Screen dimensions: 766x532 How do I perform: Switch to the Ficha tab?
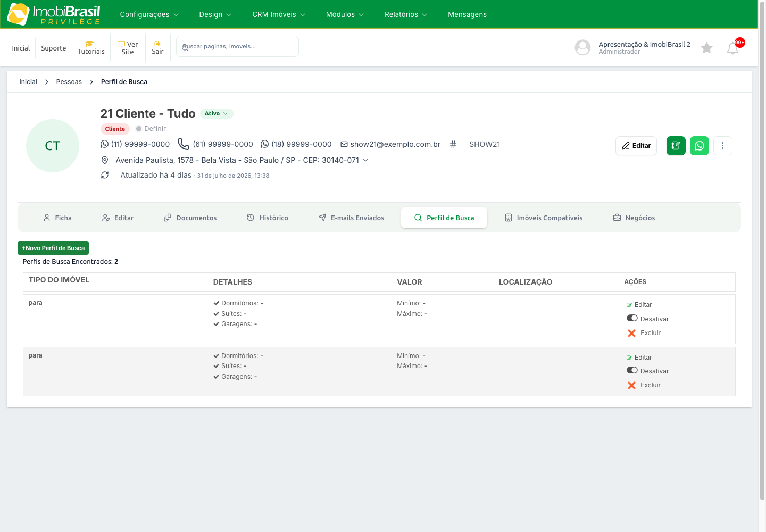57,218
